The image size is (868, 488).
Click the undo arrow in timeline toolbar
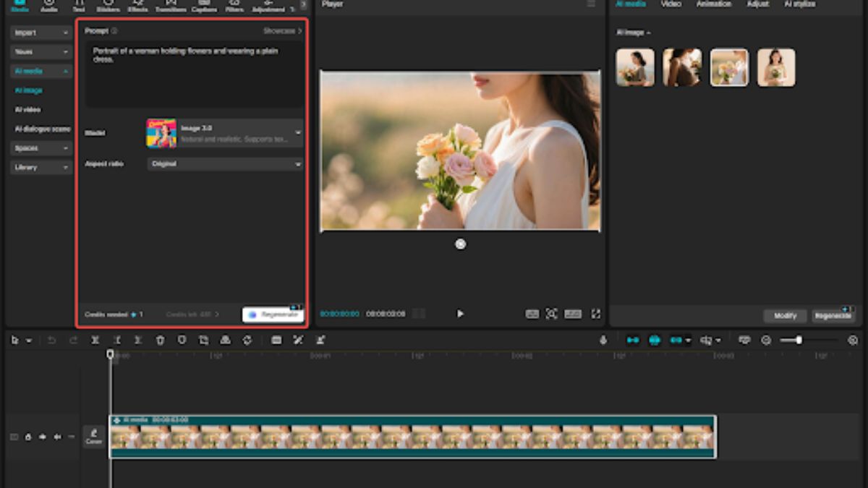point(51,340)
